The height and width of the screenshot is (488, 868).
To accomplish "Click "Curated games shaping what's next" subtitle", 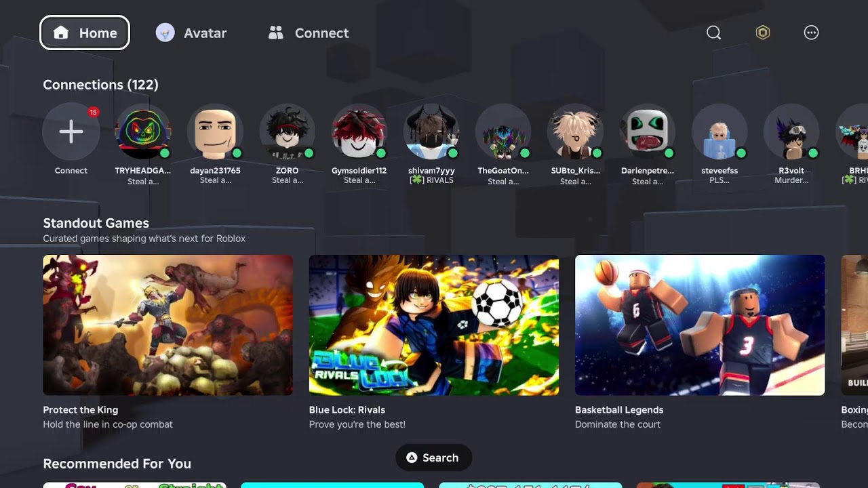I will pyautogui.click(x=144, y=239).
